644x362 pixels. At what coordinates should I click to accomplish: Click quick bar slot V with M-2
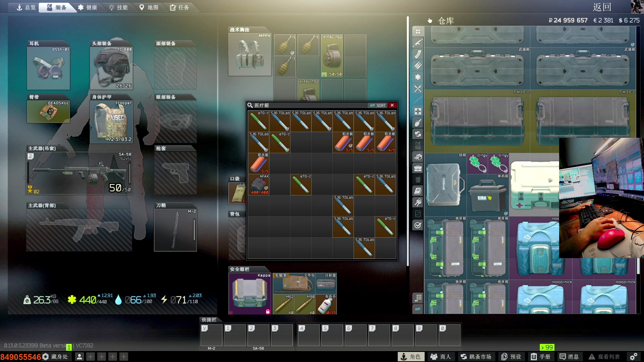click(x=212, y=335)
